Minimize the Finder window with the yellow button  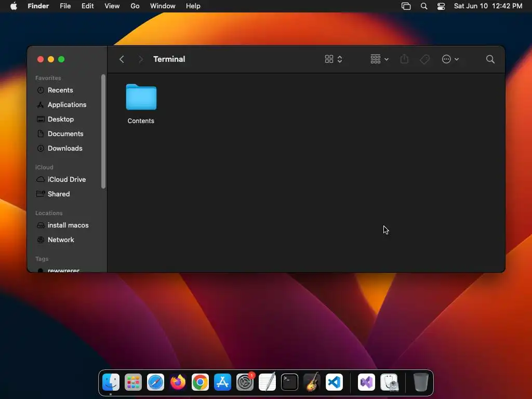[51, 59]
